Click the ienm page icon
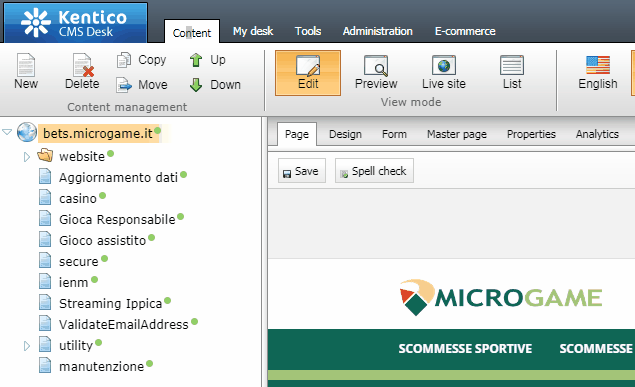The width and height of the screenshot is (635, 387). (45, 282)
